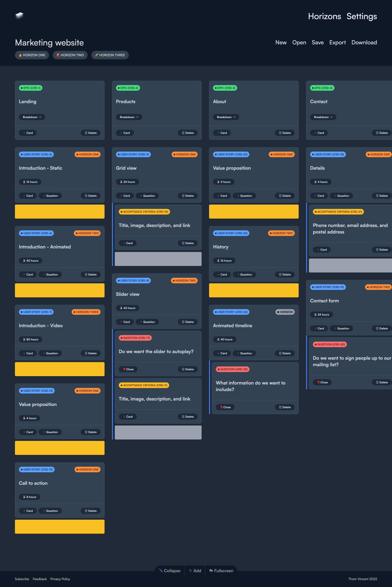Viewport: 392px width, 587px height.
Task: Click HORIZON TWO tag on Introduction - Animated
Action: 87,233
